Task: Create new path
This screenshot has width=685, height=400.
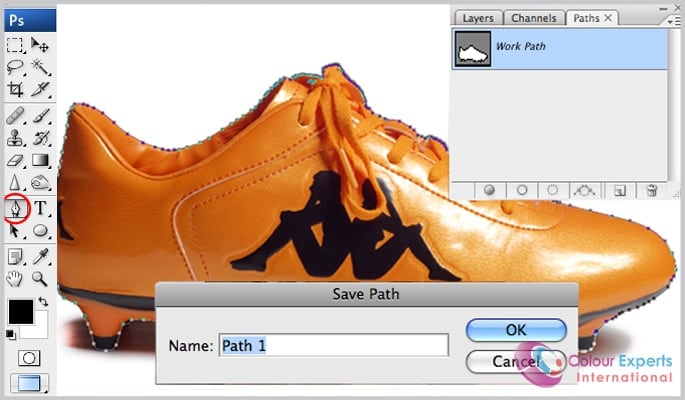Action: click(619, 190)
